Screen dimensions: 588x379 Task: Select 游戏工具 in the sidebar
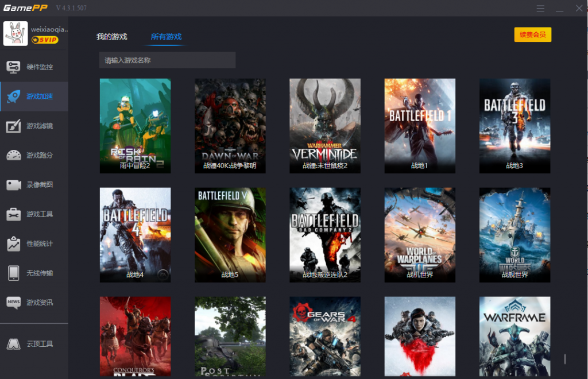coord(40,214)
